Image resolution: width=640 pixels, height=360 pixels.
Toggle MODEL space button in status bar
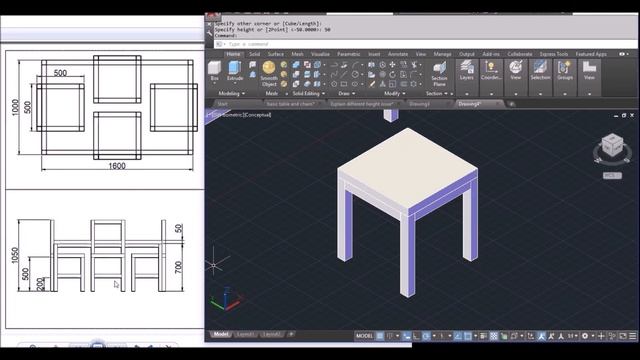[x=364, y=336]
